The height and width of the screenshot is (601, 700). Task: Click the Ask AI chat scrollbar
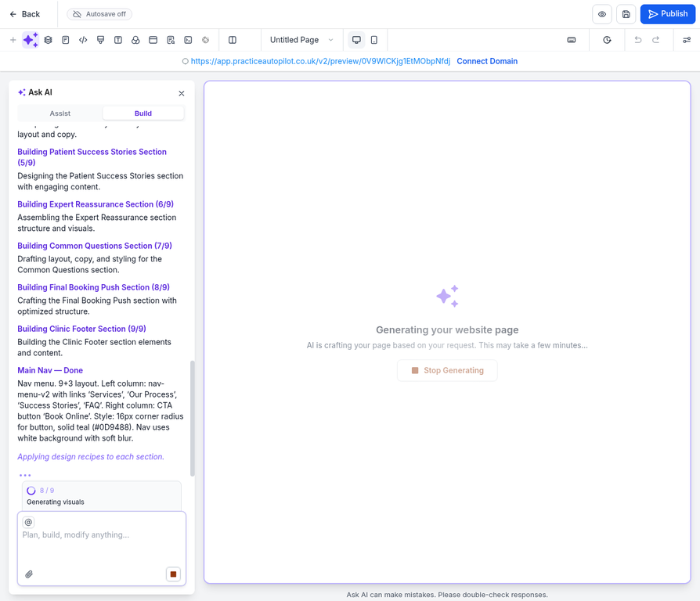point(193,419)
